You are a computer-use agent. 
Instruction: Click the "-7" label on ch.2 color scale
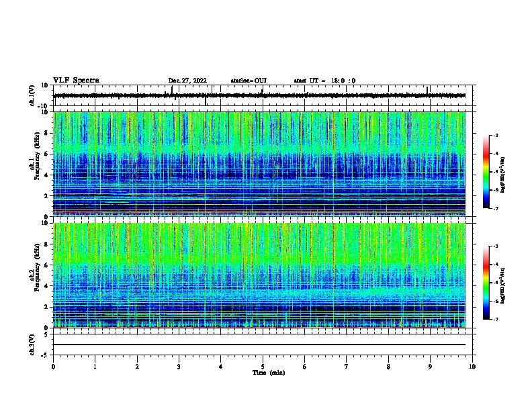click(x=494, y=319)
